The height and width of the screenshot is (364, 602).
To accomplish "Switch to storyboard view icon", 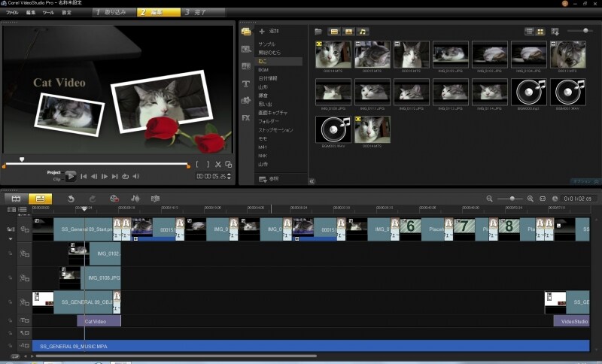I will pos(15,199).
